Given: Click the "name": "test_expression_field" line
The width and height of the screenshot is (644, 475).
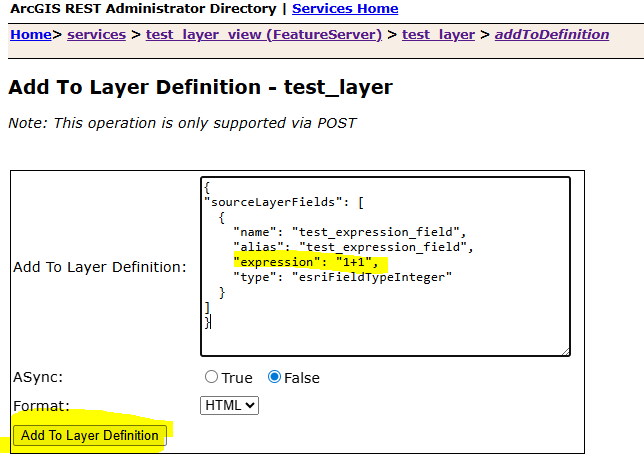Looking at the screenshot, I should click(x=350, y=232).
